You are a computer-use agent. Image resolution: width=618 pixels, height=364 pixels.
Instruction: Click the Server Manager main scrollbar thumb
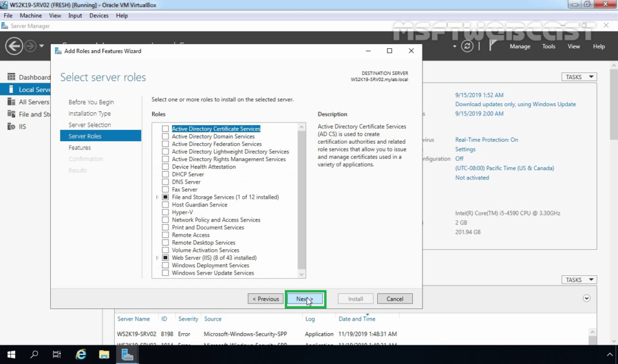click(x=614, y=105)
